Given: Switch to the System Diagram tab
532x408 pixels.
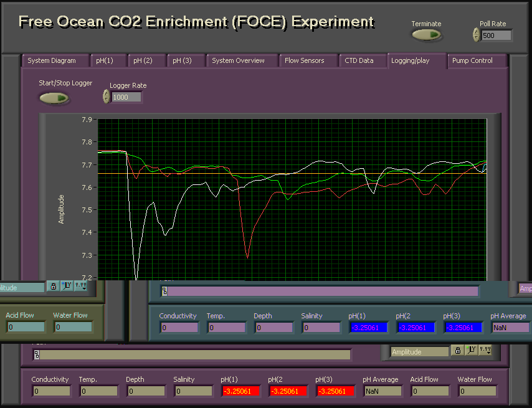Looking at the screenshot, I should [x=52, y=60].
